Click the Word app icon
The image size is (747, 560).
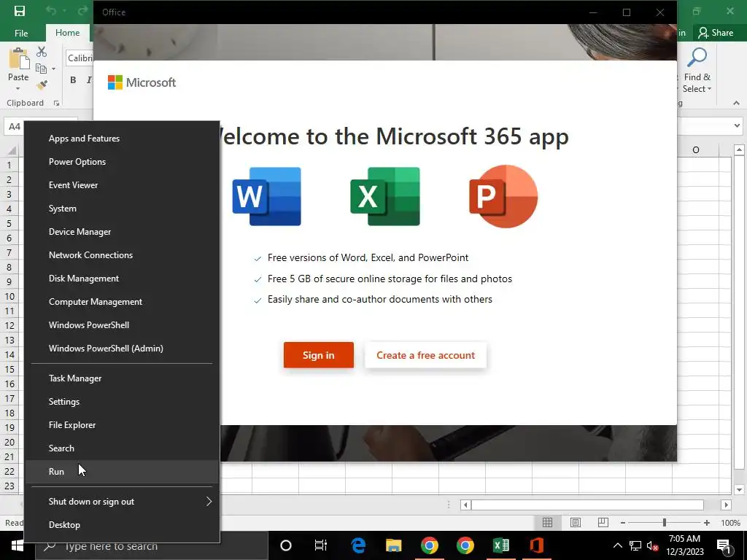[x=266, y=196]
